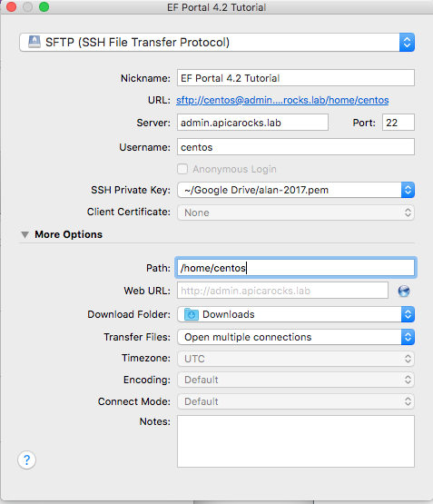This screenshot has height=504, width=433.
Task: Open the Connect Mode dropdown
Action: pos(296,401)
